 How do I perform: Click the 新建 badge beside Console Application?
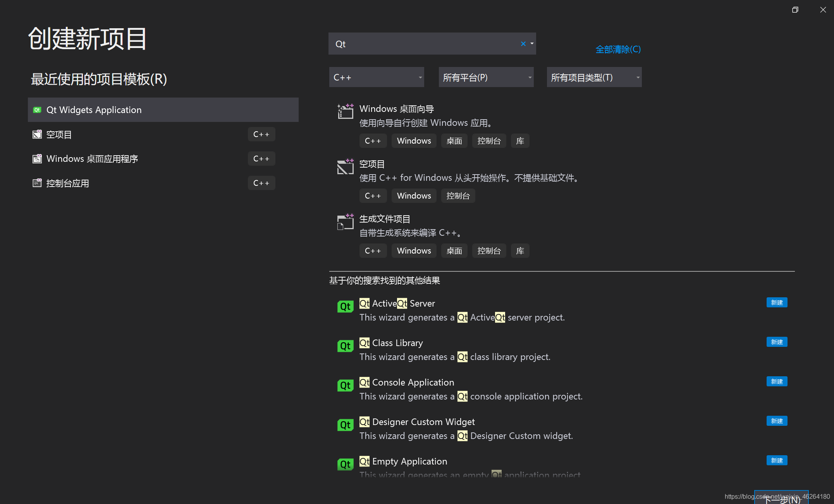click(777, 381)
